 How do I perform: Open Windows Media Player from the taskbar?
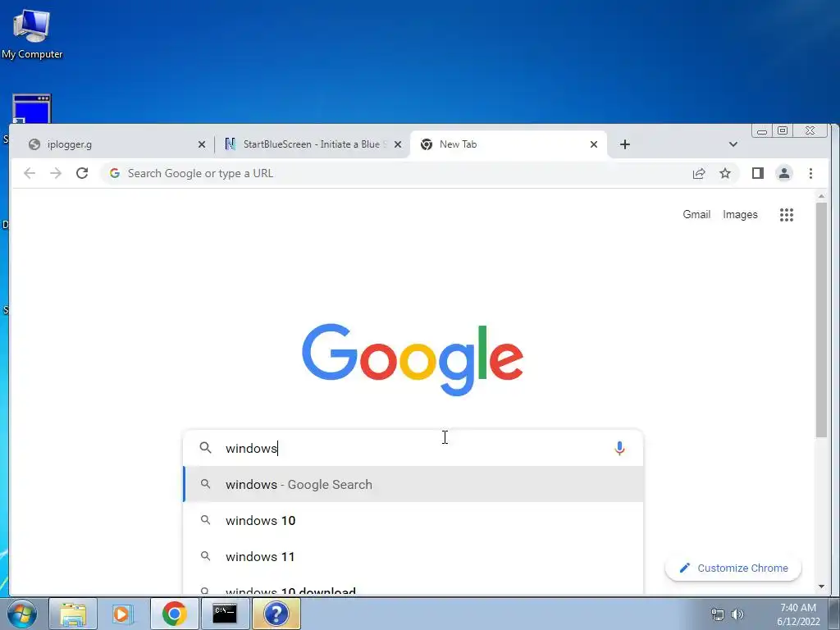[123, 614]
